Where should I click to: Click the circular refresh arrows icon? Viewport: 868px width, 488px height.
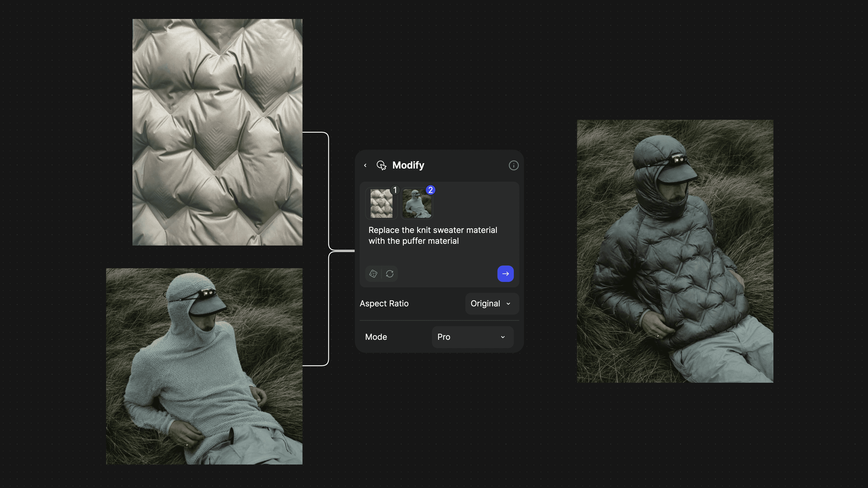(390, 274)
